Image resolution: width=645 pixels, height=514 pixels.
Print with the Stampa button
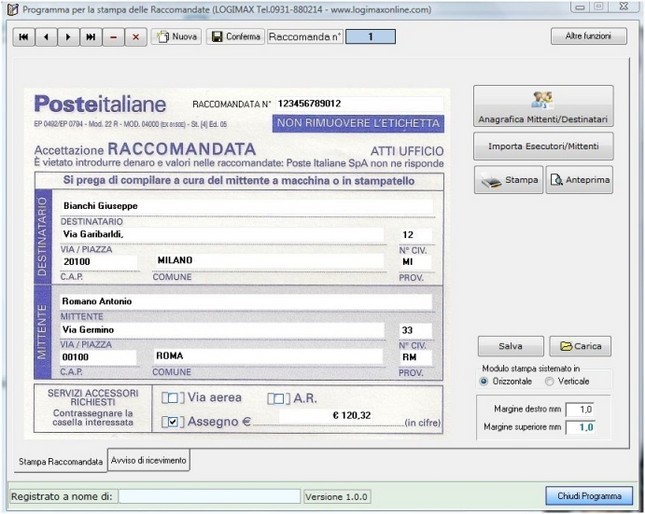click(509, 180)
